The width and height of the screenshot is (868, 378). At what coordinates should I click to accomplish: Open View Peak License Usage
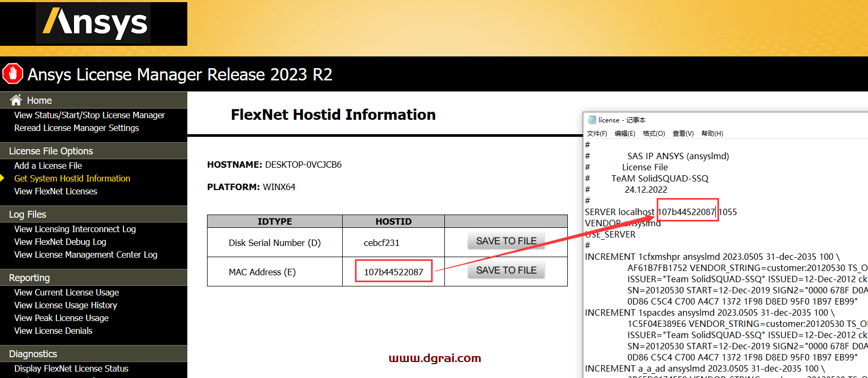[x=61, y=318]
